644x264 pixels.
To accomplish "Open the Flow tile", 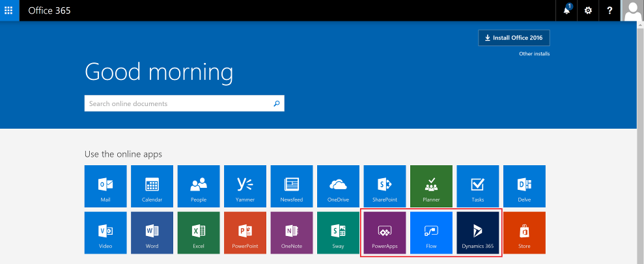I will coord(431,233).
